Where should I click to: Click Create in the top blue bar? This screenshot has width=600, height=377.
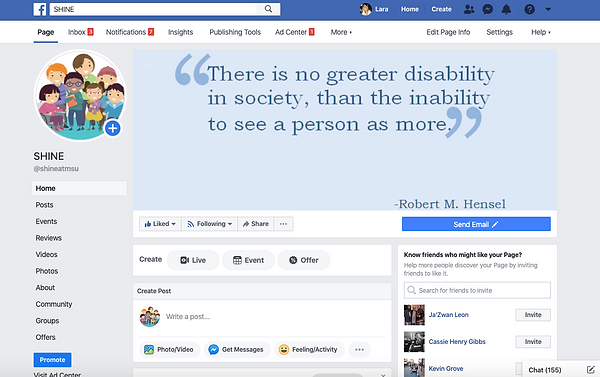[x=441, y=9]
